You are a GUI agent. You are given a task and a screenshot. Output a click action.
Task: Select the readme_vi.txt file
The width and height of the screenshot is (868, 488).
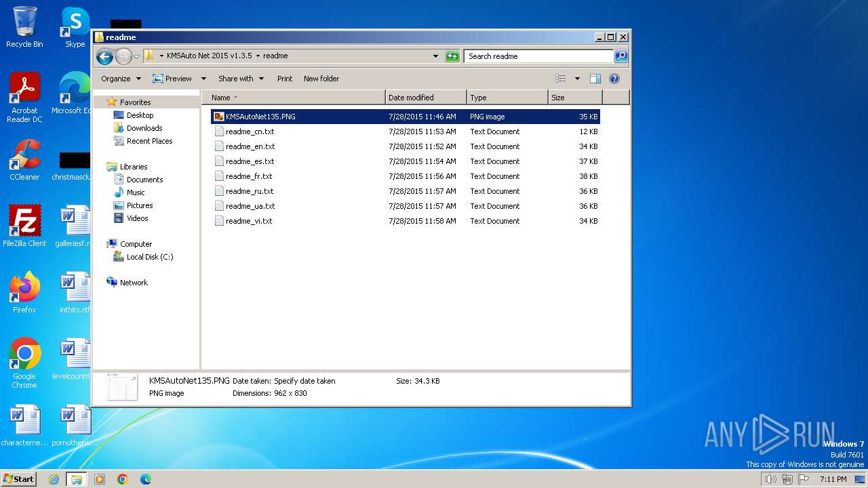(406, 221)
